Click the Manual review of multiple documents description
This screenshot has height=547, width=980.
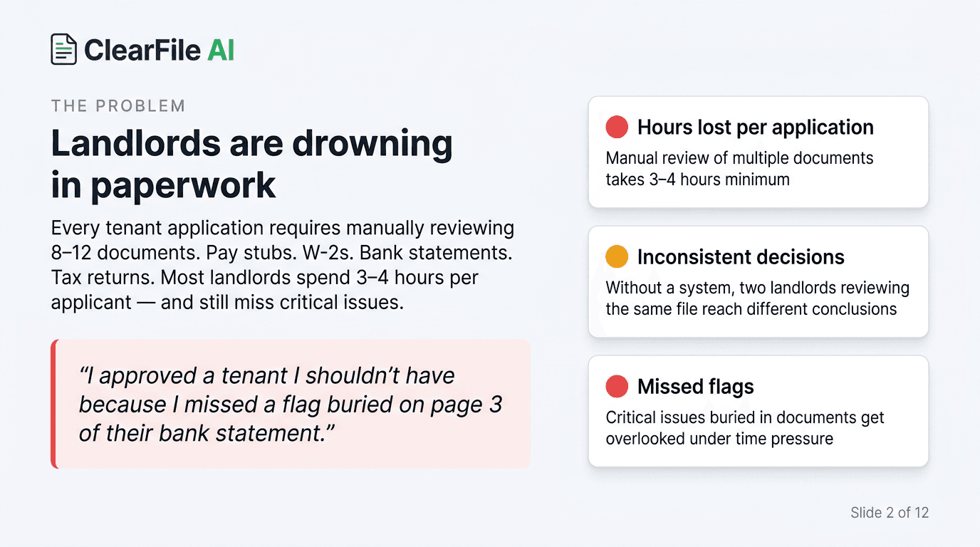tap(739, 168)
